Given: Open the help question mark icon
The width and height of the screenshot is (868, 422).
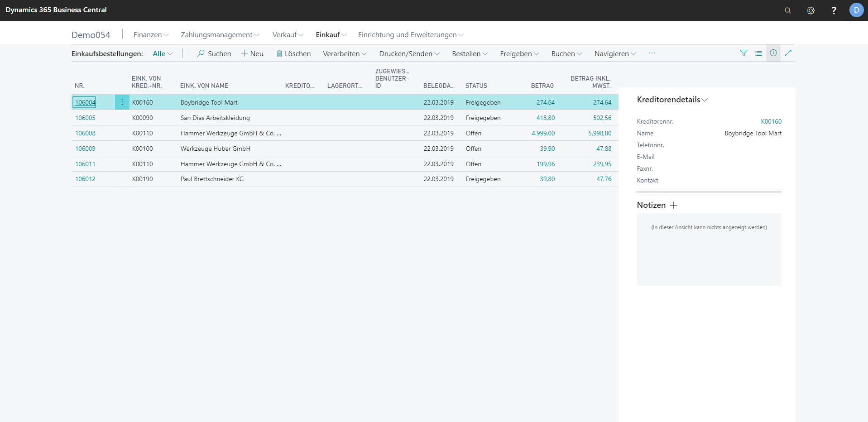Looking at the screenshot, I should pos(834,10).
